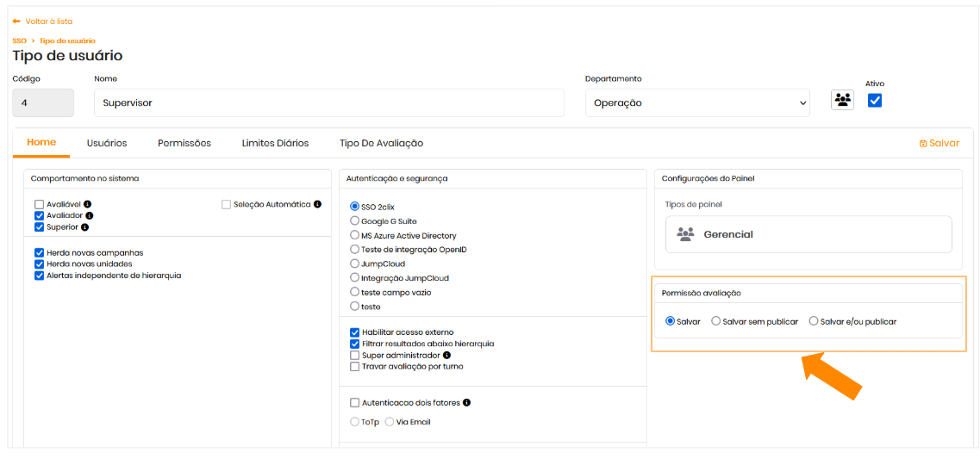Click info icon next to Autenticacao dois fatores
Image resolution: width=980 pixels, height=459 pixels.
[x=466, y=402]
